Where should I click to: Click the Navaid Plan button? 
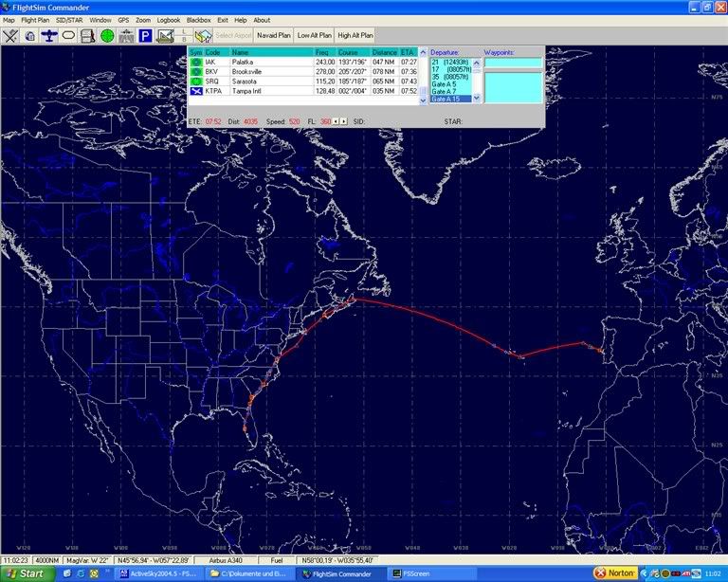pyautogui.click(x=274, y=35)
